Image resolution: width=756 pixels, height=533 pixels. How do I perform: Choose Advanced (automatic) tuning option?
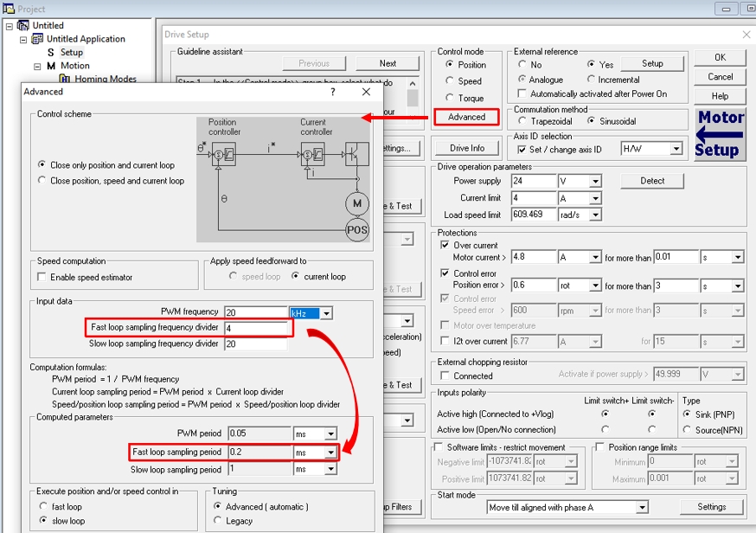(x=217, y=506)
